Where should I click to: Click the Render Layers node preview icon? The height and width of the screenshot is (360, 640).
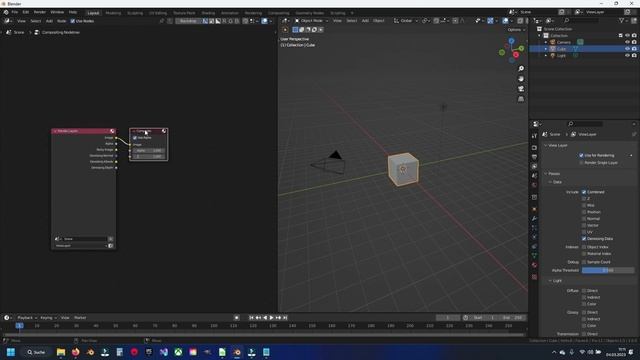pyautogui.click(x=112, y=131)
